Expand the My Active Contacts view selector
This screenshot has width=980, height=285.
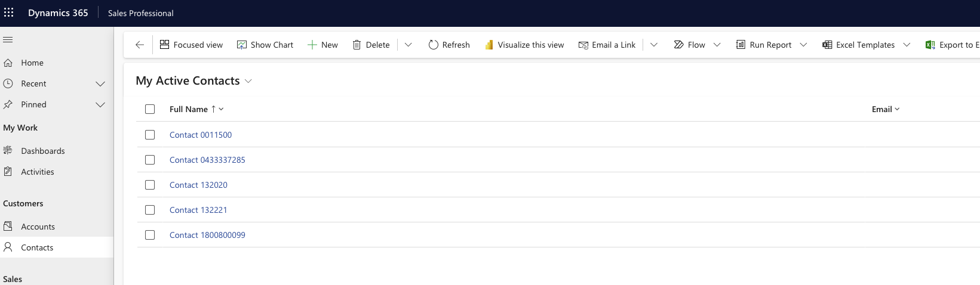pyautogui.click(x=248, y=81)
